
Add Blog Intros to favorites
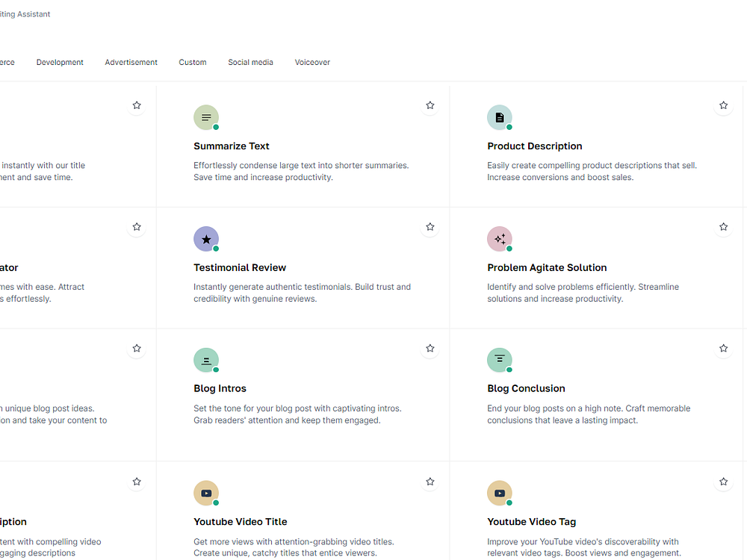430,348
